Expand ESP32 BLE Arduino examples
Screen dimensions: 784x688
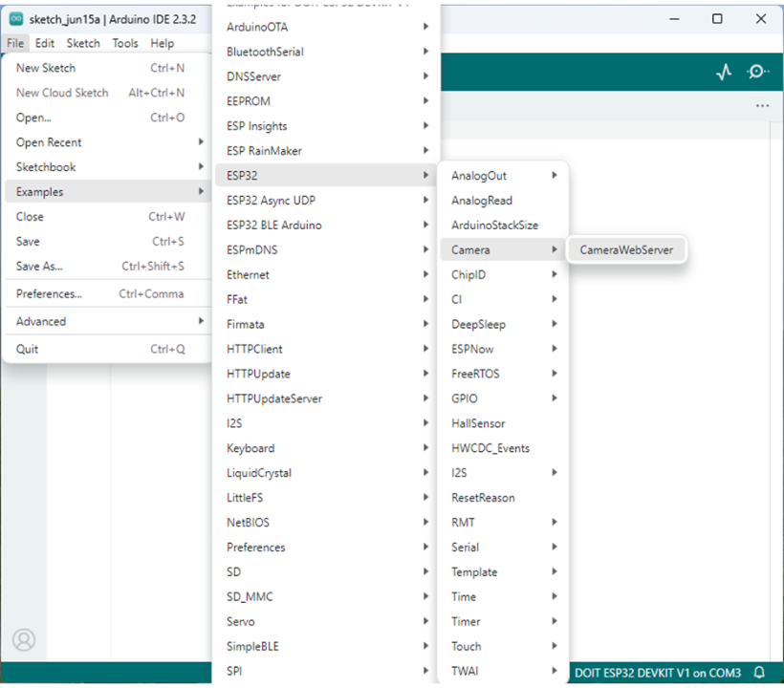326,225
